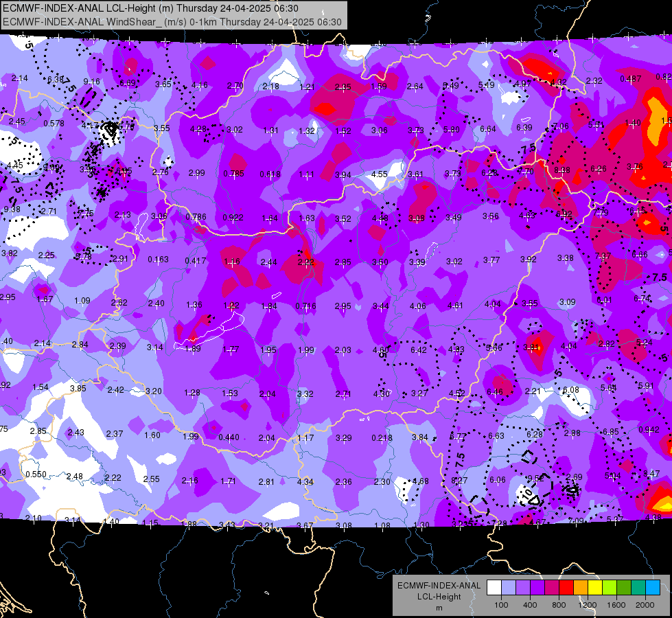Click the wind shear value '2.55'
672x618 pixels.
pos(151,479)
